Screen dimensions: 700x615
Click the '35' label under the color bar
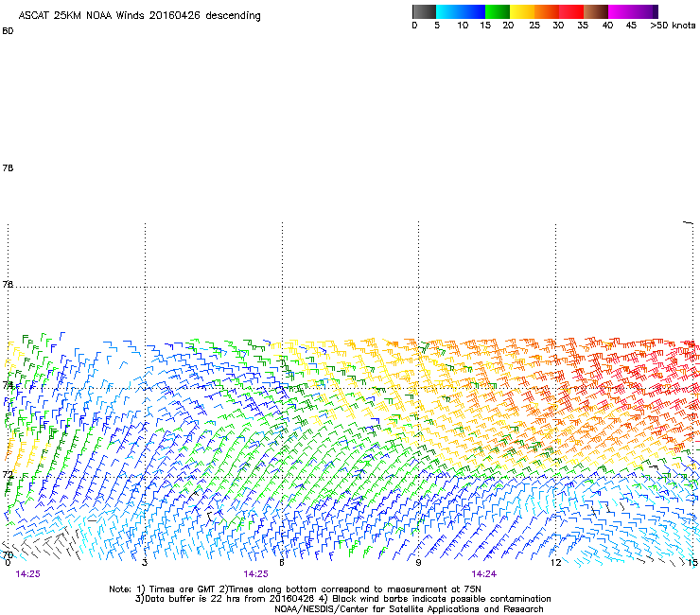[x=583, y=26]
